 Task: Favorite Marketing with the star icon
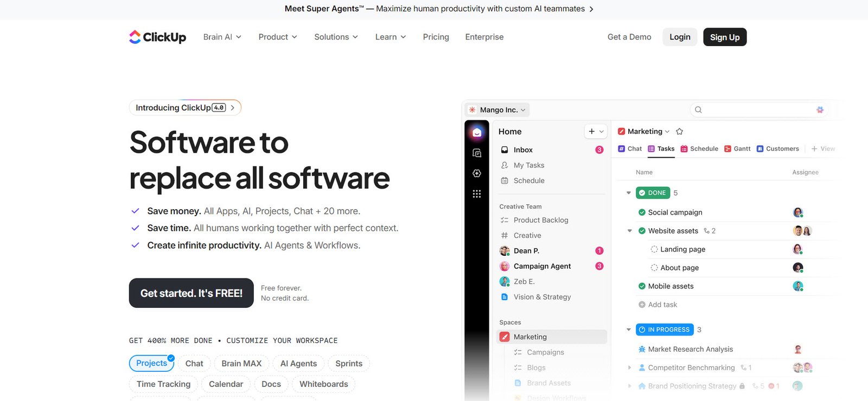(x=680, y=131)
